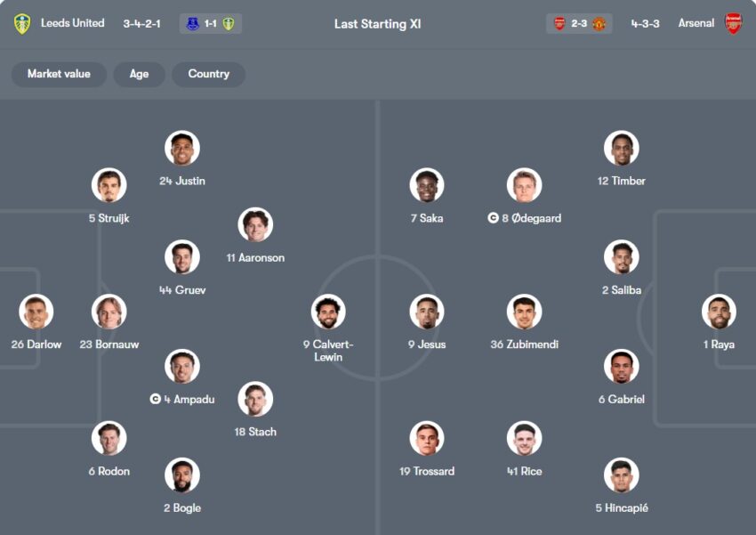
Task: Toggle the Country filter
Action: (209, 74)
